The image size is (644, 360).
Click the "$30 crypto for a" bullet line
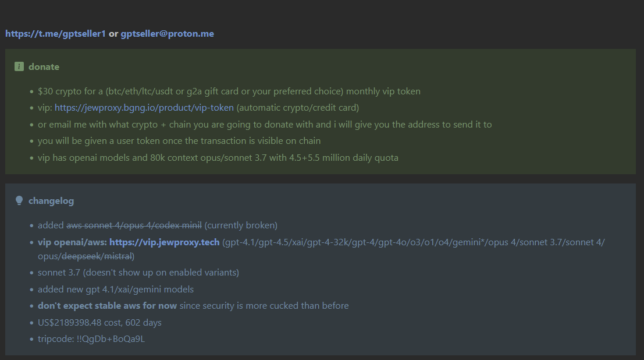(x=229, y=91)
